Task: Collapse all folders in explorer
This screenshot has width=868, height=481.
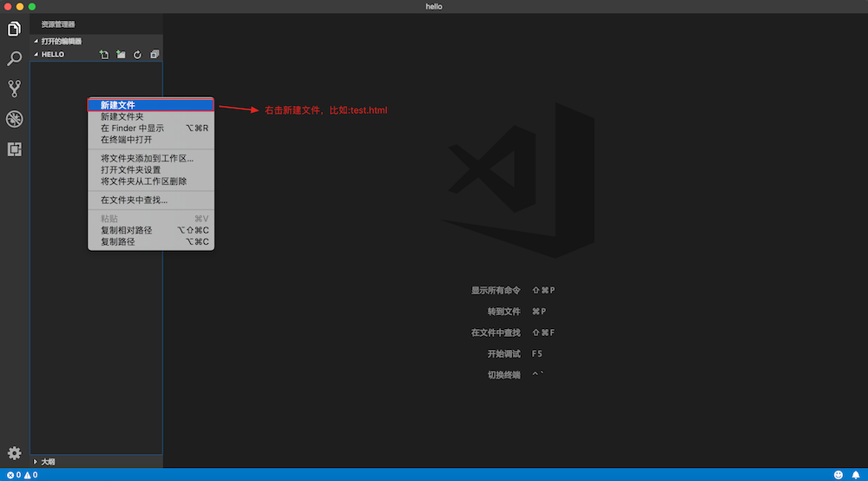Action: coord(155,55)
